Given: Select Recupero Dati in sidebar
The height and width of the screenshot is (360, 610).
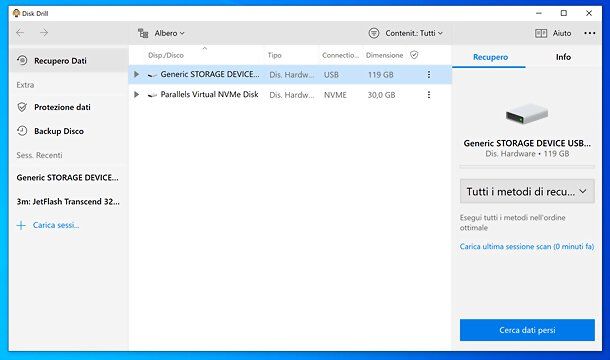Looking at the screenshot, I should point(68,61).
